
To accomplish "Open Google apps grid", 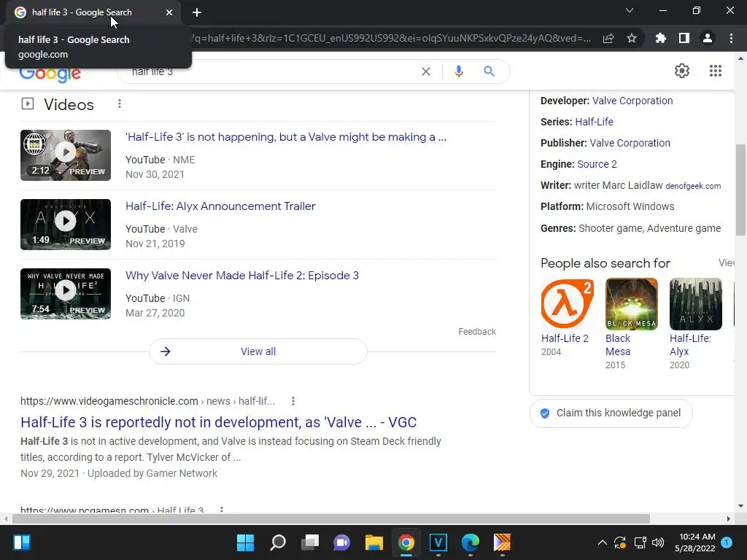I will (x=715, y=71).
